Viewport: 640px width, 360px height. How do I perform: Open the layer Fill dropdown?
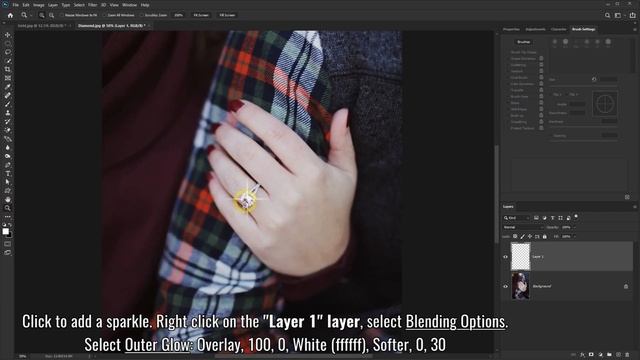574,236
